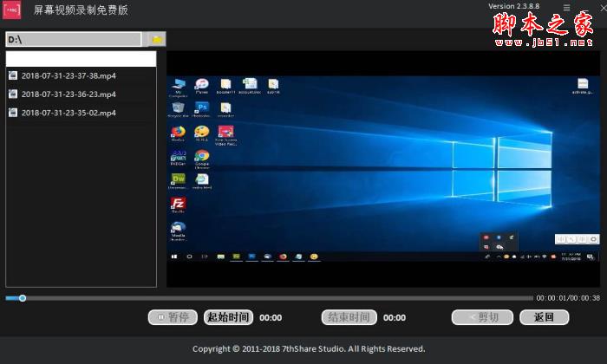
Task: Click the 返回 back button
Action: point(545,317)
